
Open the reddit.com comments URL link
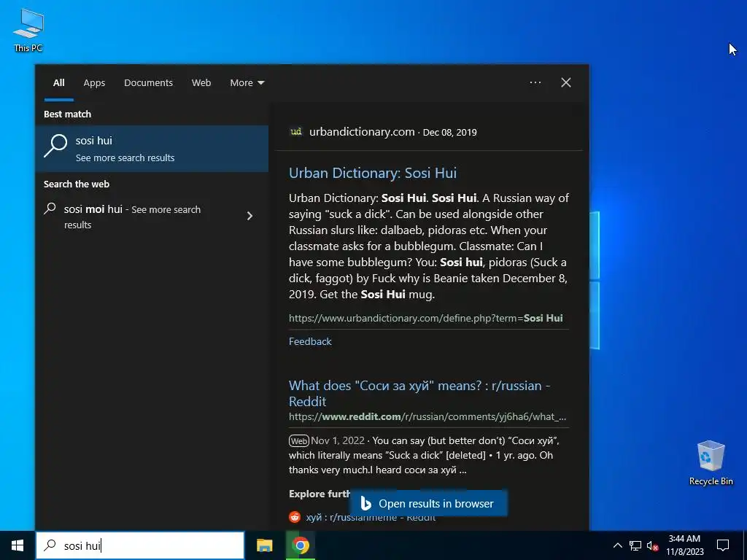tap(427, 416)
